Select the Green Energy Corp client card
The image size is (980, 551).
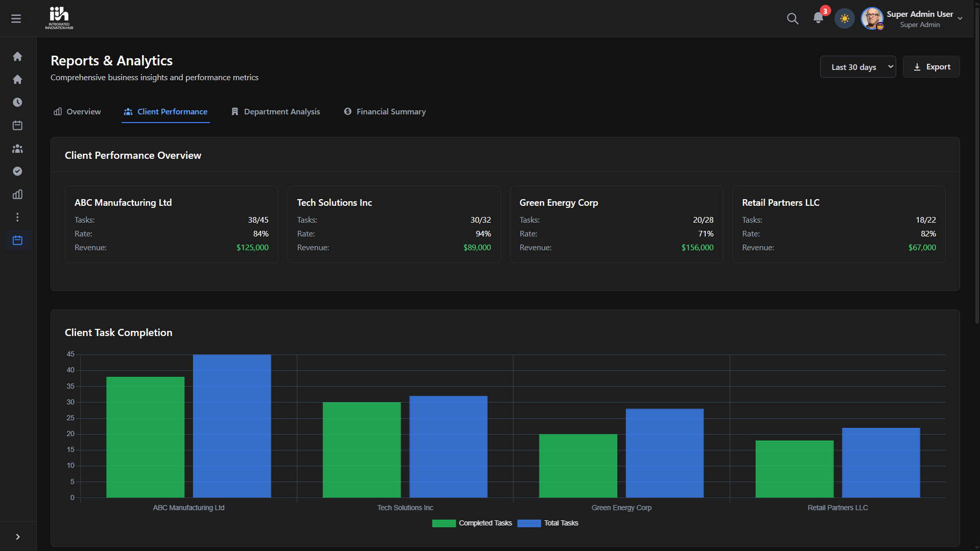pos(616,225)
